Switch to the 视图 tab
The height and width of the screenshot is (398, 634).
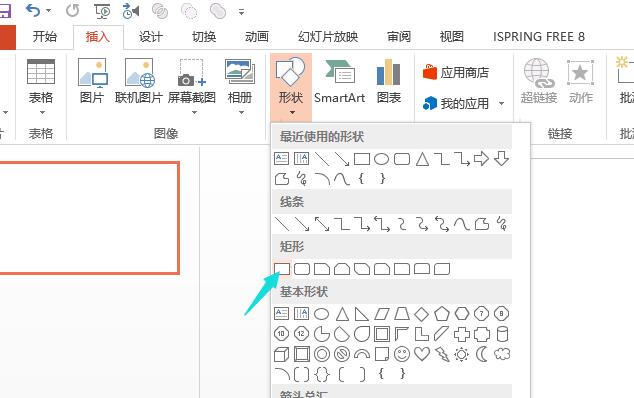pyautogui.click(x=452, y=37)
